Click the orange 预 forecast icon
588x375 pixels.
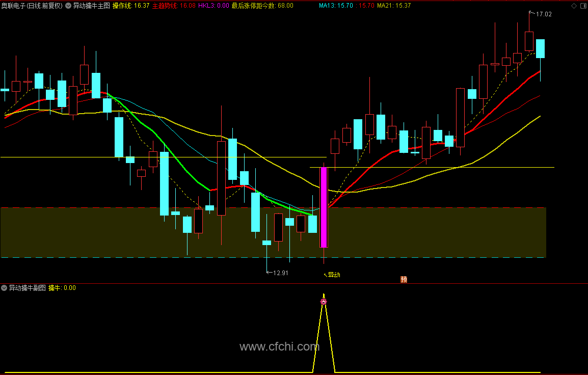404,279
